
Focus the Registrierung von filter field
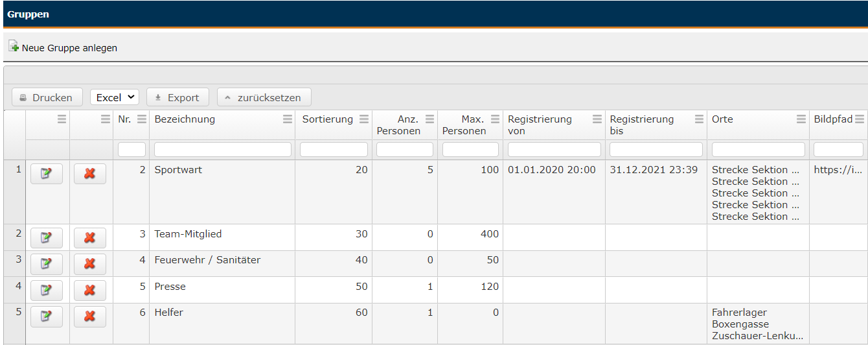[554, 150]
